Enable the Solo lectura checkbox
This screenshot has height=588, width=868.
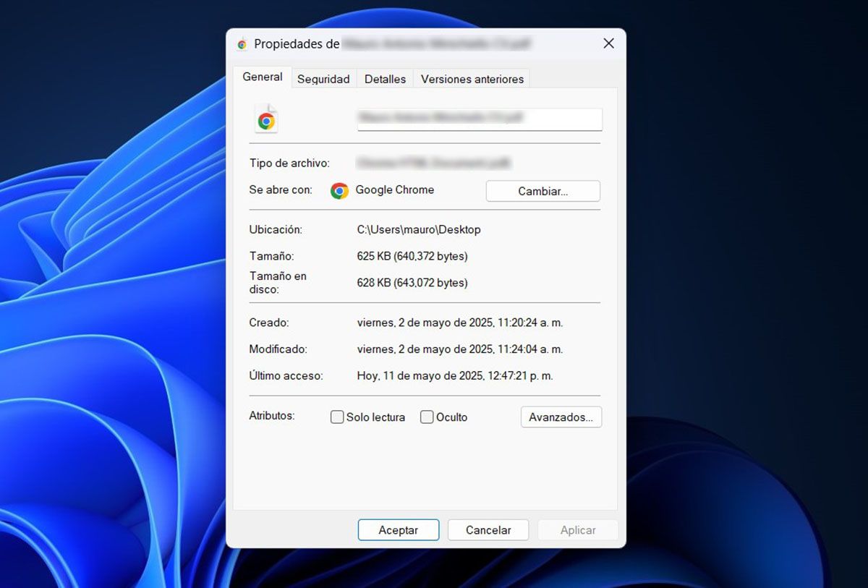[x=337, y=417]
